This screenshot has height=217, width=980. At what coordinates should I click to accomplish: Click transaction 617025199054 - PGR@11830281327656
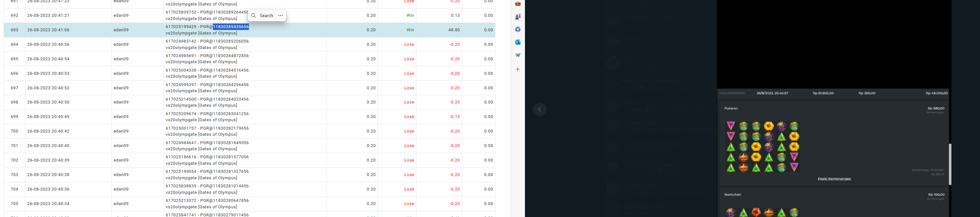207,171
